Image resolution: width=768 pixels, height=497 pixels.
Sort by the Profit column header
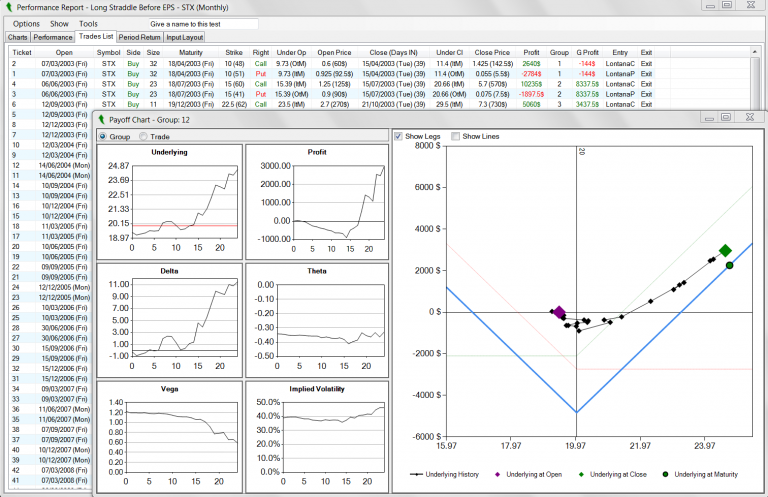click(531, 52)
